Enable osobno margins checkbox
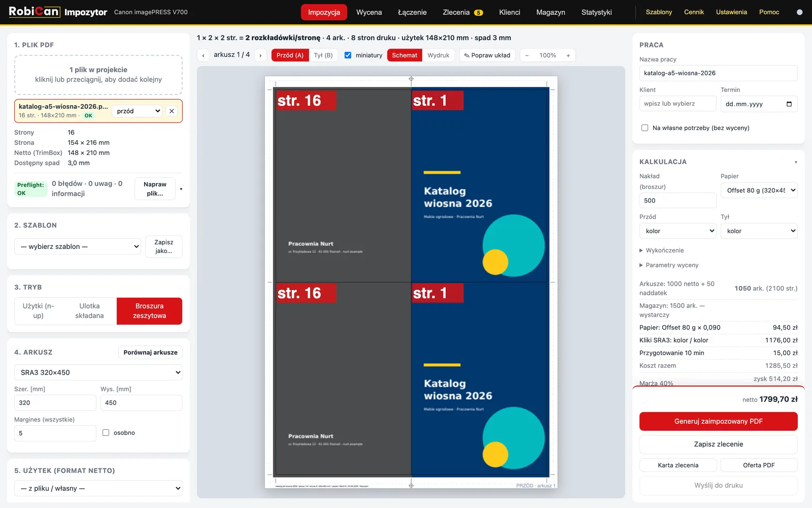Image resolution: width=812 pixels, height=508 pixels. pyautogui.click(x=106, y=433)
